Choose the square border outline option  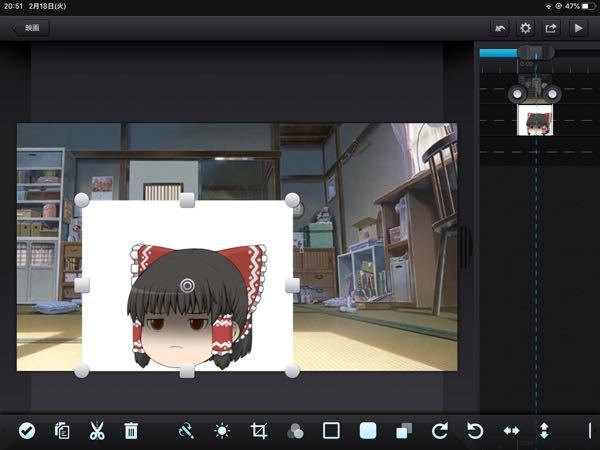pyautogui.click(x=331, y=431)
